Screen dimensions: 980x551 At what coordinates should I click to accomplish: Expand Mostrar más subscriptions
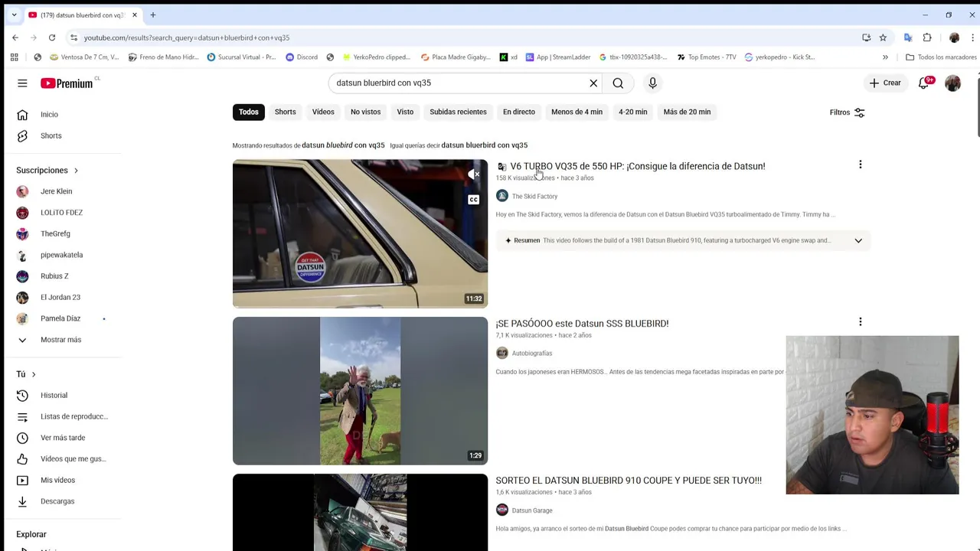pos(60,340)
